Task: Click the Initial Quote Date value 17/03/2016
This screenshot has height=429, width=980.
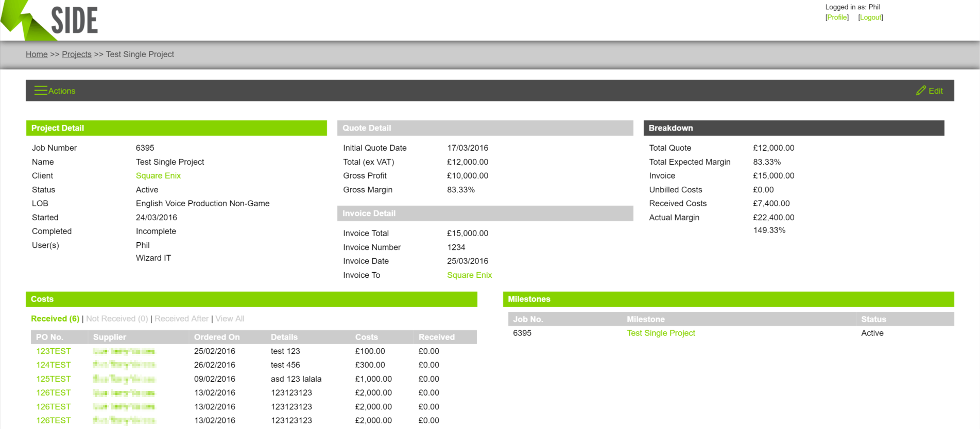Action: (x=468, y=148)
